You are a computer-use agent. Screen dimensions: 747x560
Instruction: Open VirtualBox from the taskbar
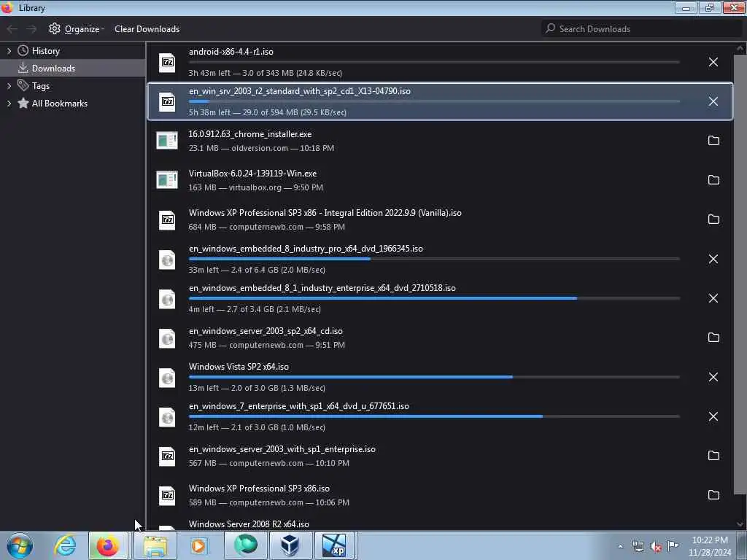coord(290,545)
